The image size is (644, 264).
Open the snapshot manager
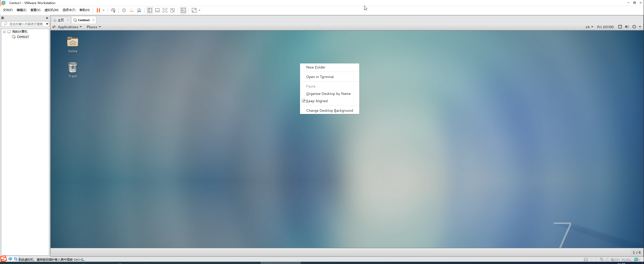click(x=139, y=10)
